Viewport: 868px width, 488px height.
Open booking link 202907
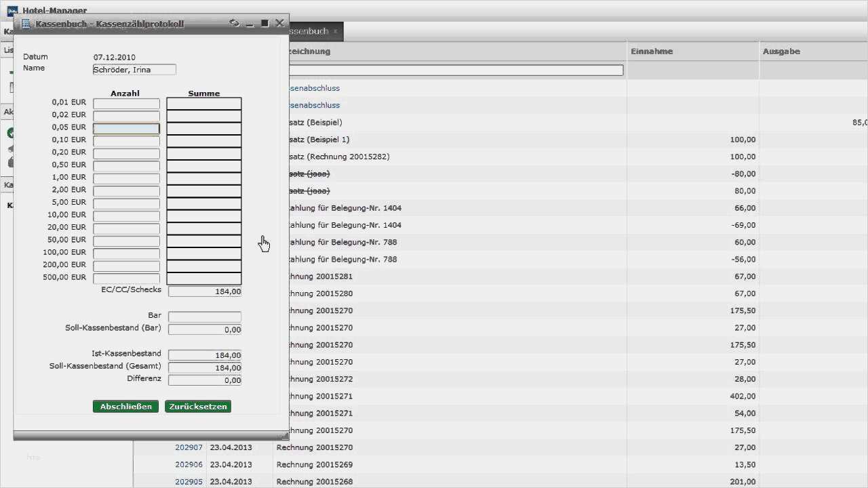tap(189, 447)
